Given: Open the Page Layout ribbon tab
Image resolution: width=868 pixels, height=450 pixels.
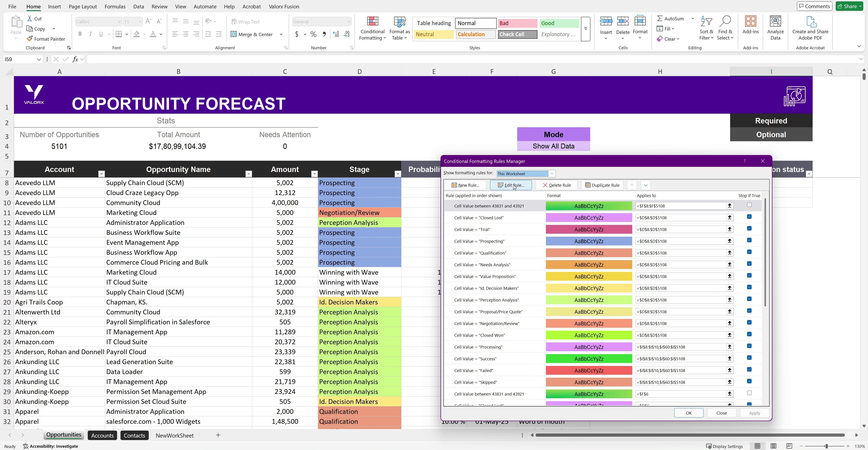Looking at the screenshot, I should click(83, 6).
